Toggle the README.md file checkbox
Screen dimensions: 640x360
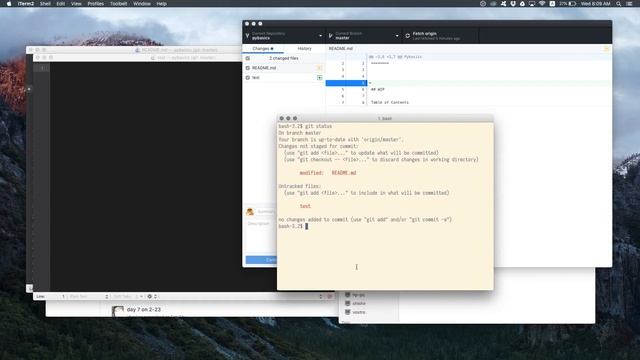[x=248, y=68]
